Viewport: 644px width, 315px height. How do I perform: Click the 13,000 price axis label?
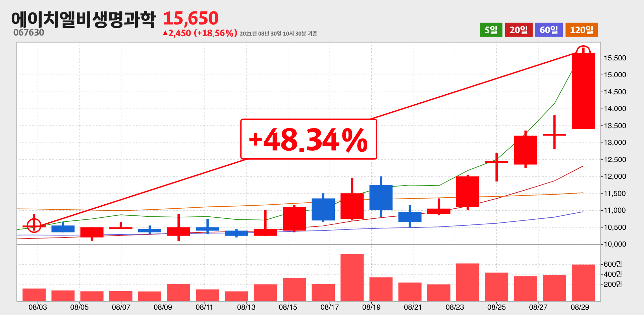(615, 143)
